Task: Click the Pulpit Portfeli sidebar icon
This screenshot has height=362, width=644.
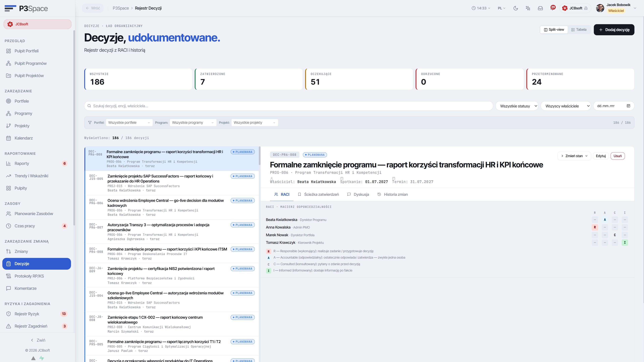Action: 9,51
